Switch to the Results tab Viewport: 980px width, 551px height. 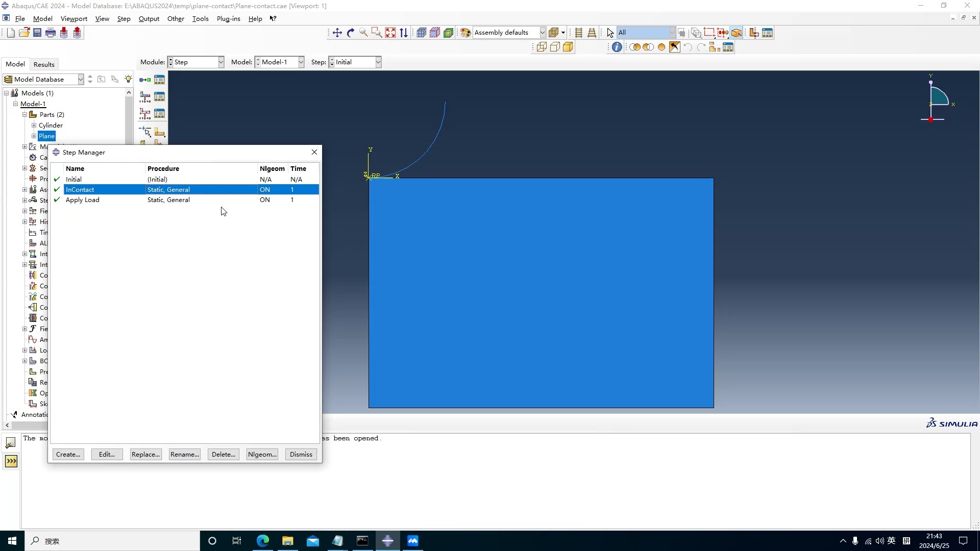click(x=44, y=64)
